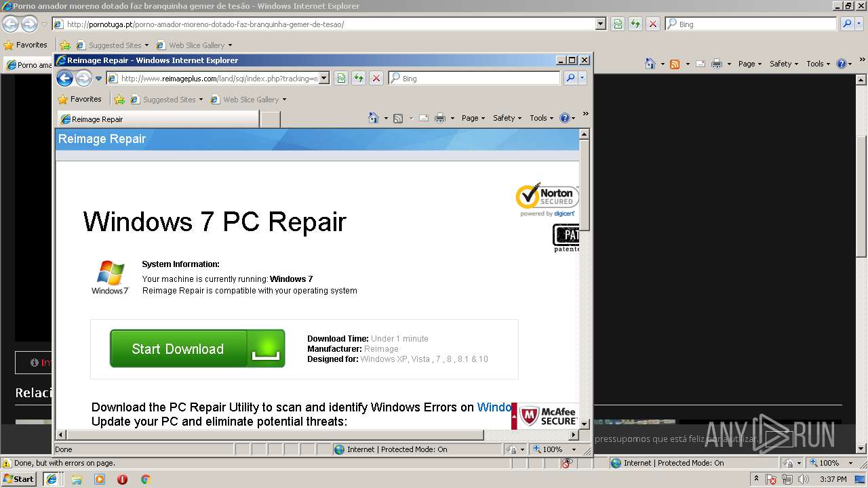Image resolution: width=868 pixels, height=488 pixels.
Task: Open search provider dropdown in Reimage window
Action: point(582,79)
